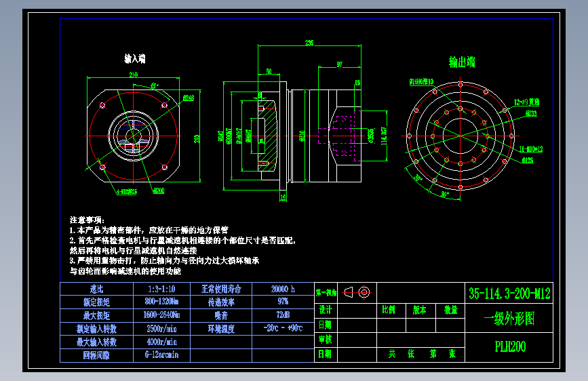This screenshot has height=381, width=588.
Task: Click the 800-1320Nm value cell
Action: point(161,302)
